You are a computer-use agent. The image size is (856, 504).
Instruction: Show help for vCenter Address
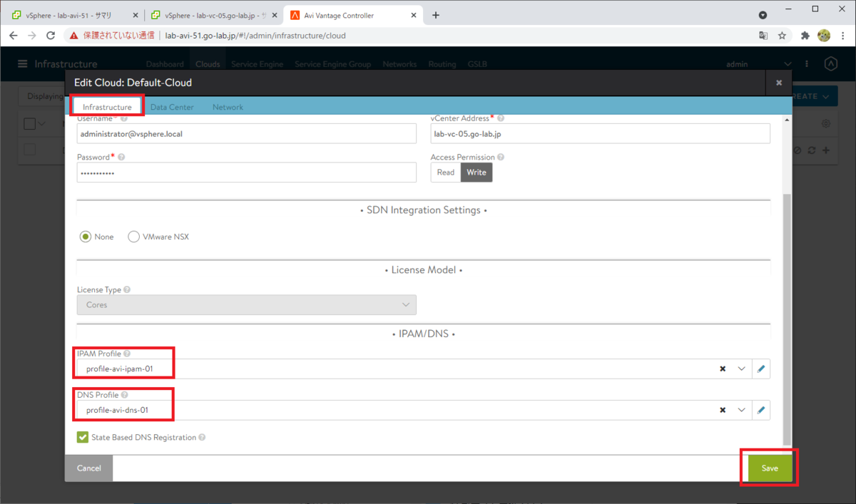click(x=501, y=118)
